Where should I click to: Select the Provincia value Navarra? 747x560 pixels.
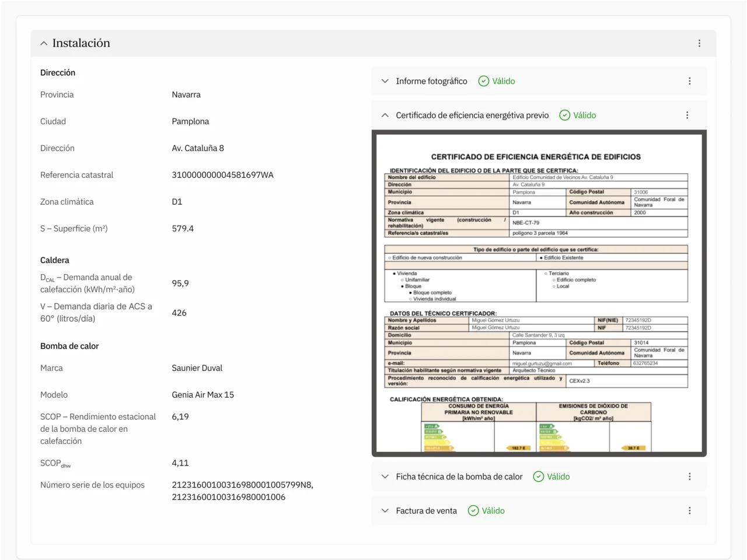pos(186,94)
